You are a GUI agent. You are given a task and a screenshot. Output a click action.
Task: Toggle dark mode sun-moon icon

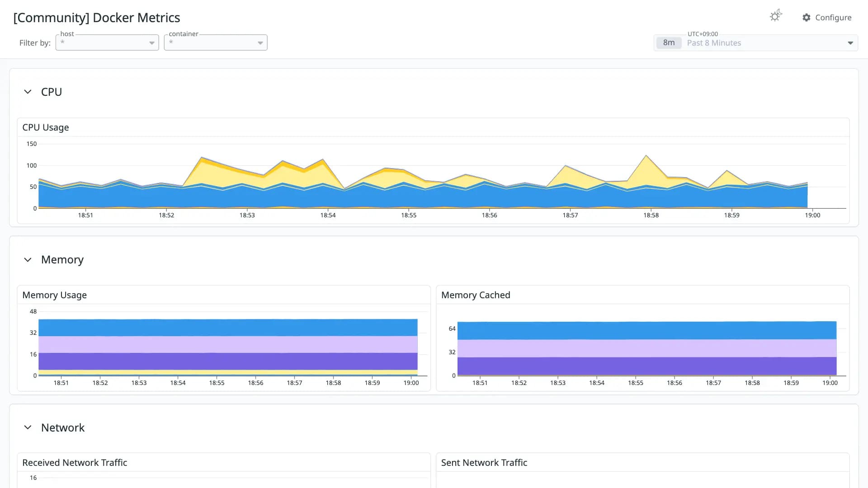pyautogui.click(x=776, y=16)
